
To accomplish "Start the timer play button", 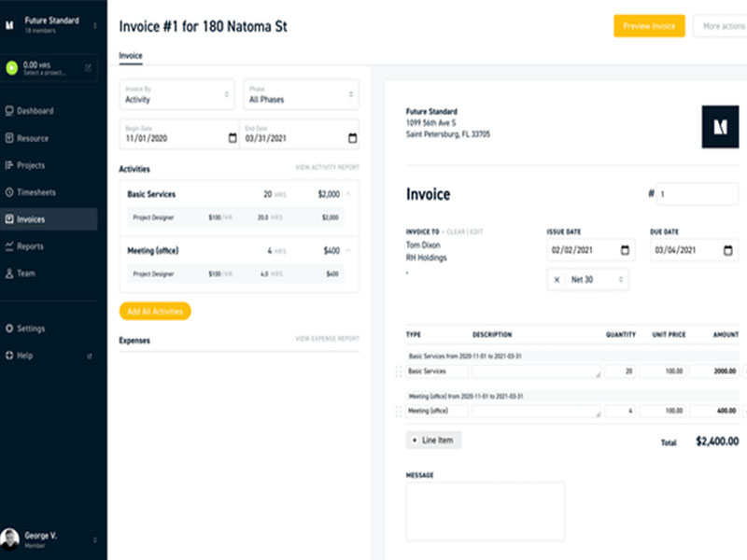I will tap(12, 67).
